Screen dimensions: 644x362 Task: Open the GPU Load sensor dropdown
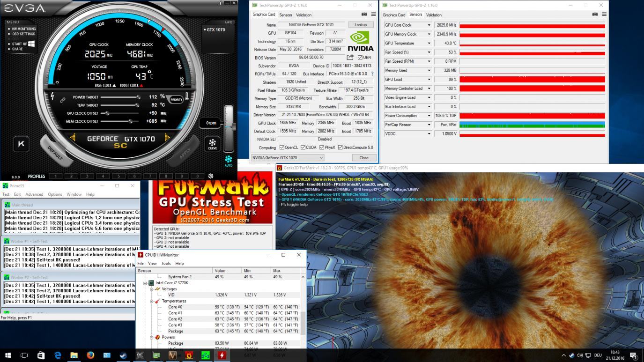pos(429,80)
